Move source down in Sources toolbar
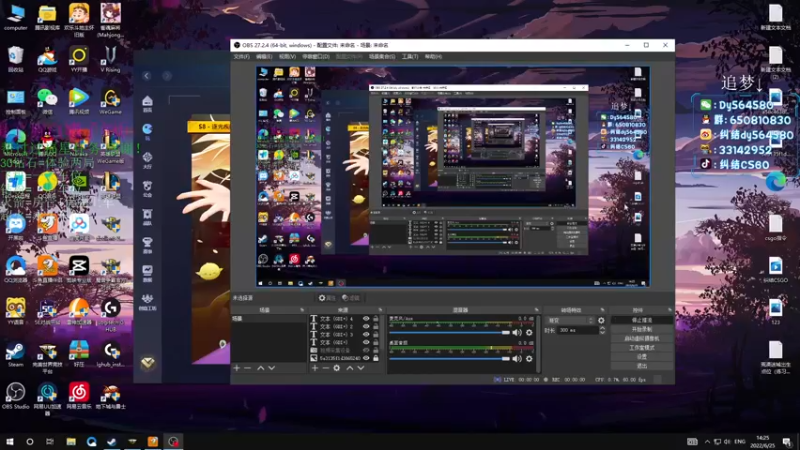Viewport: 800px width, 450px height. tap(361, 368)
